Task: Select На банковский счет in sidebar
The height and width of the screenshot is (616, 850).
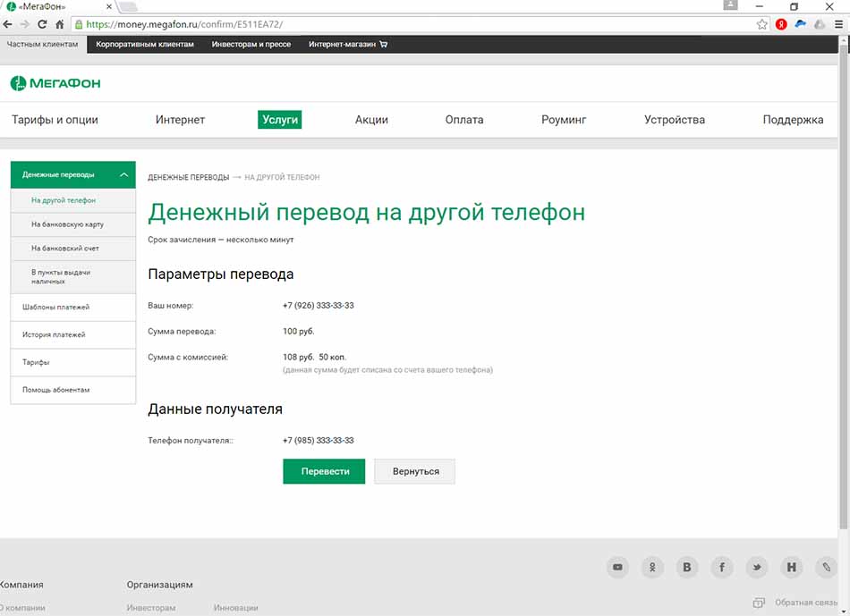Action: [x=73, y=249]
